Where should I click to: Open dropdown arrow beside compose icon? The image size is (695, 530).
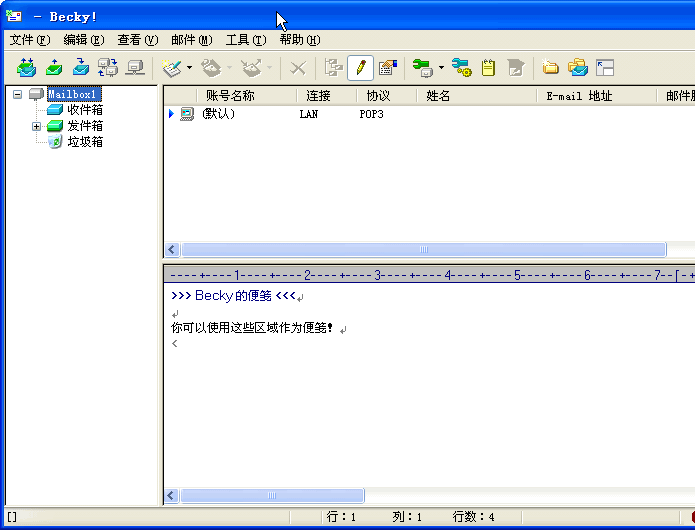coord(190,68)
